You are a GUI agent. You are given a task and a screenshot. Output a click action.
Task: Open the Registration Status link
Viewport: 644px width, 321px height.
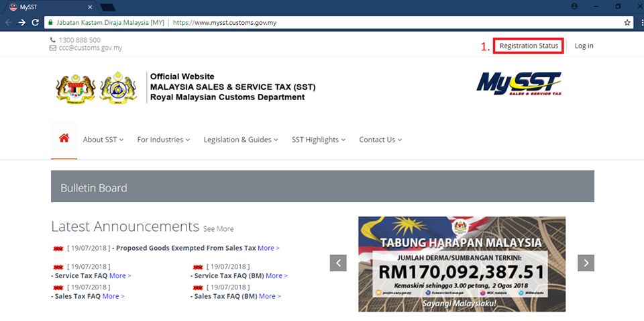(529, 46)
